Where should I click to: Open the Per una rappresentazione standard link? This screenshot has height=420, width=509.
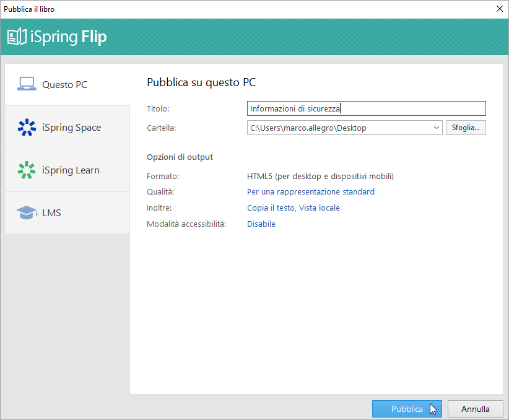310,192
